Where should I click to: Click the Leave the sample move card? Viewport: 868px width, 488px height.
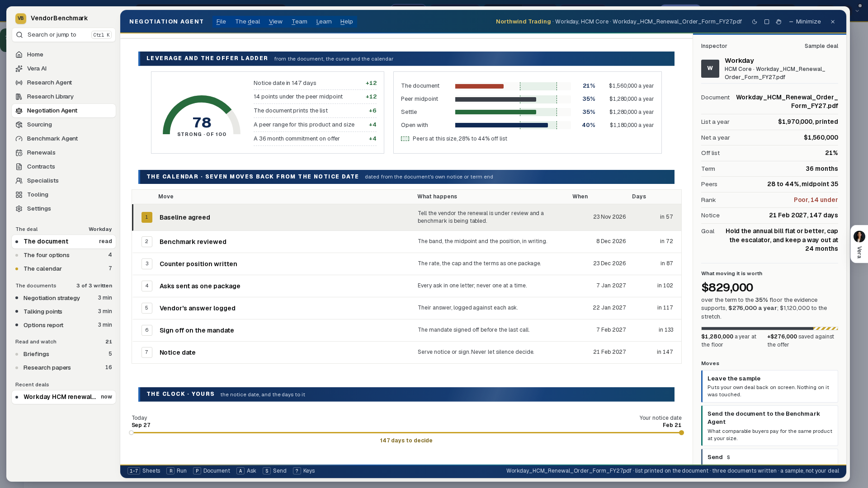[x=769, y=386]
